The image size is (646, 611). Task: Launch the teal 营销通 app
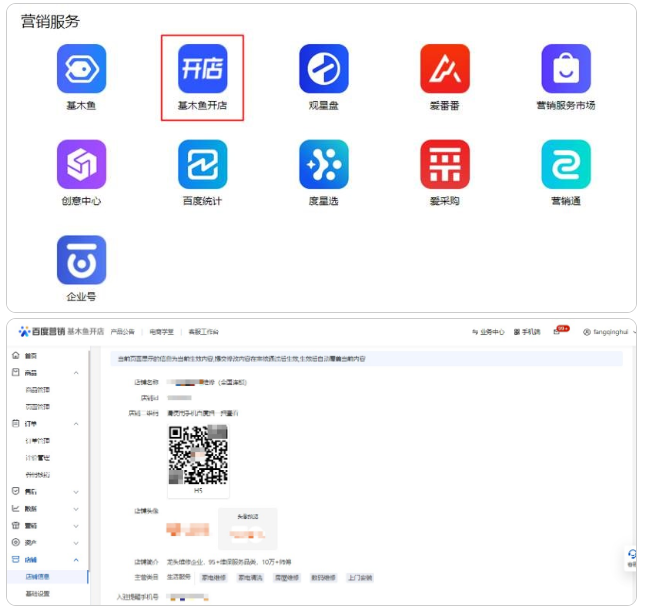pyautogui.click(x=566, y=164)
